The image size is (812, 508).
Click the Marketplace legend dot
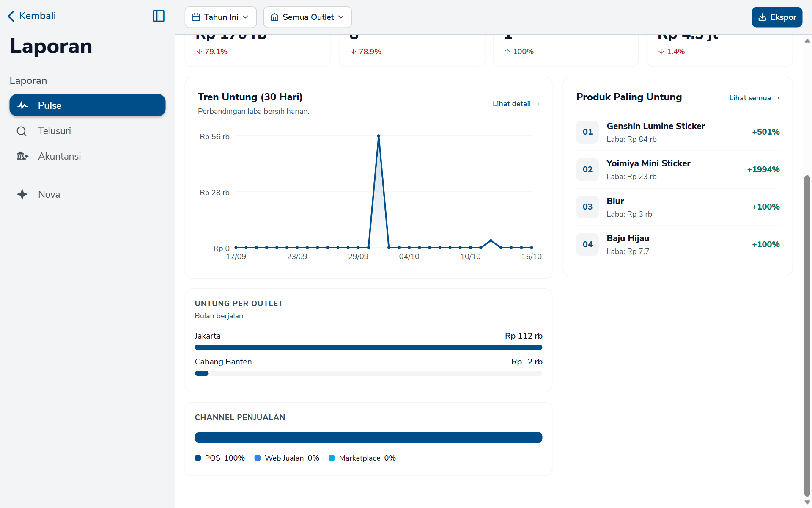click(332, 458)
